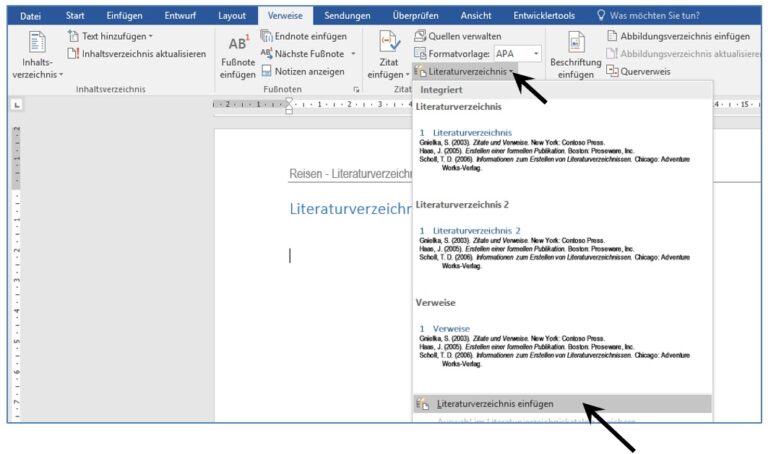Screen dimensions: 768x454
Task: Open the Fußnoten dialog launcher
Action: pos(356,90)
